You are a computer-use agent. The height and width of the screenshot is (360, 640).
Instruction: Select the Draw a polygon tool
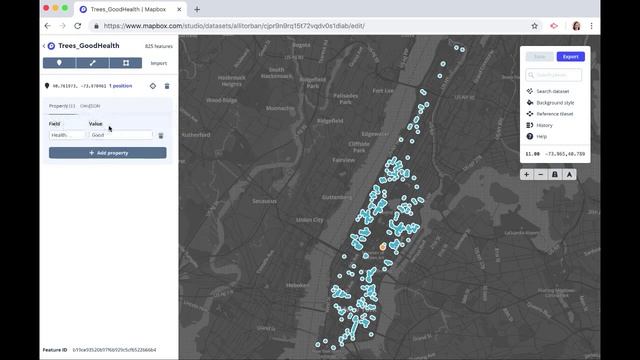[126, 63]
